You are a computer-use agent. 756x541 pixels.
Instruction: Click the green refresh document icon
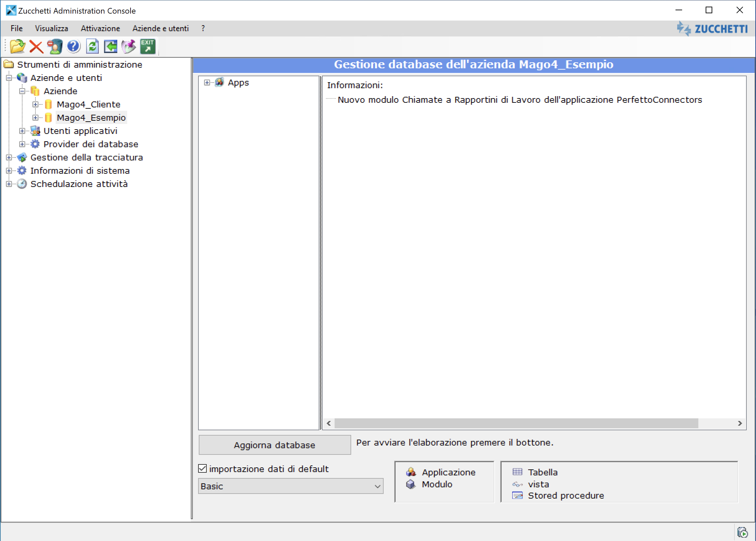pos(92,46)
